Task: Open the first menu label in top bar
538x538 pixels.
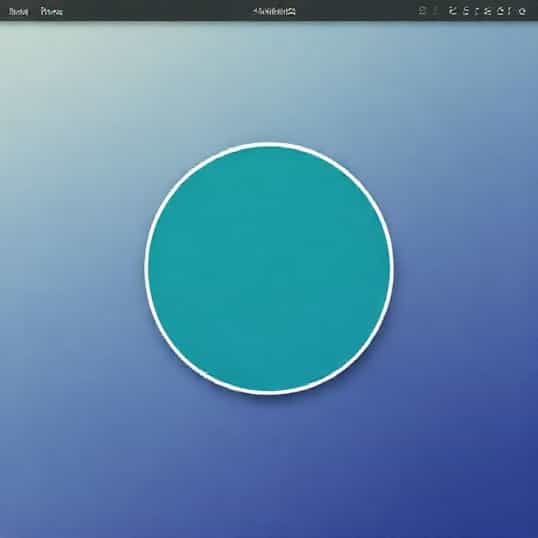Action: 19,12
